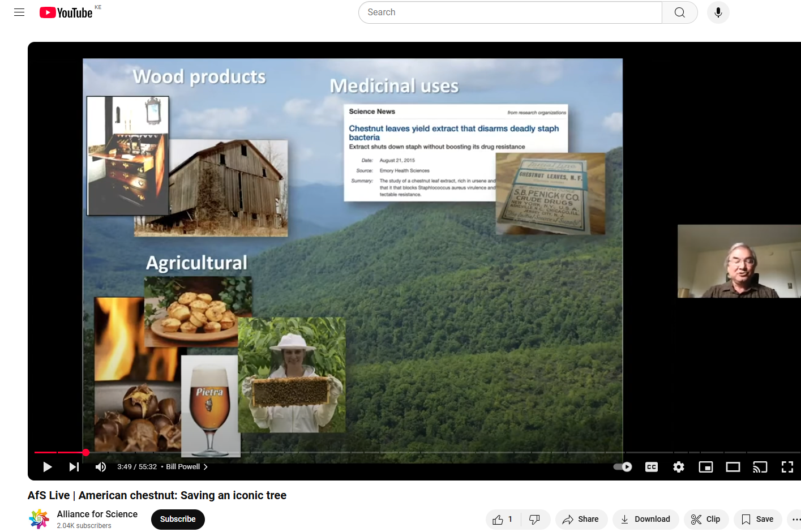Click the speaker webcam thumbnail

click(x=739, y=261)
